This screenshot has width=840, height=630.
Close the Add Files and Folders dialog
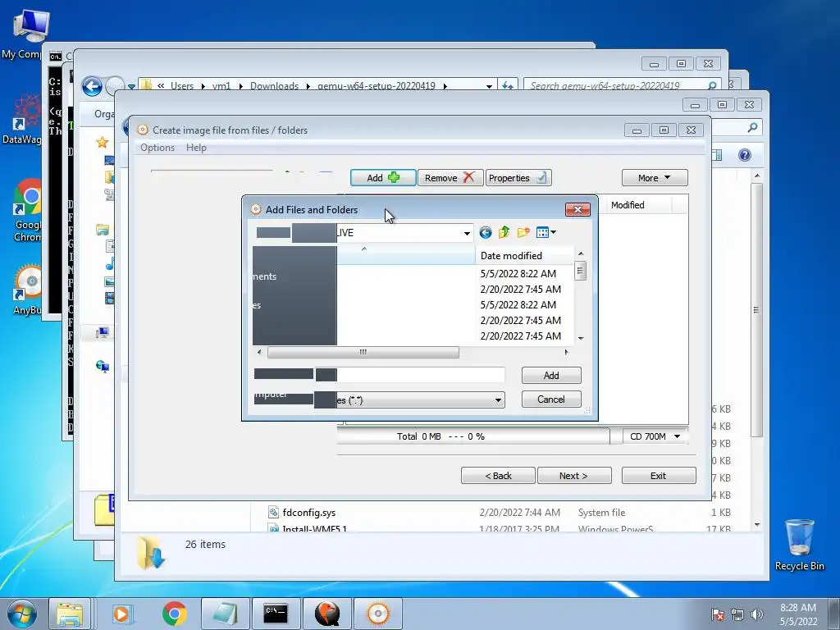577,209
